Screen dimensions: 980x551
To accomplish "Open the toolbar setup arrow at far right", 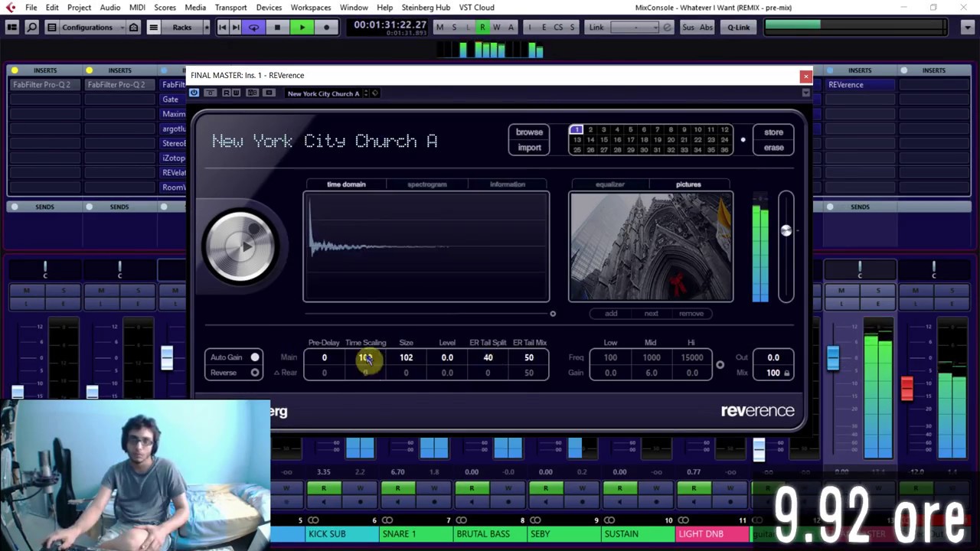I will coord(968,28).
